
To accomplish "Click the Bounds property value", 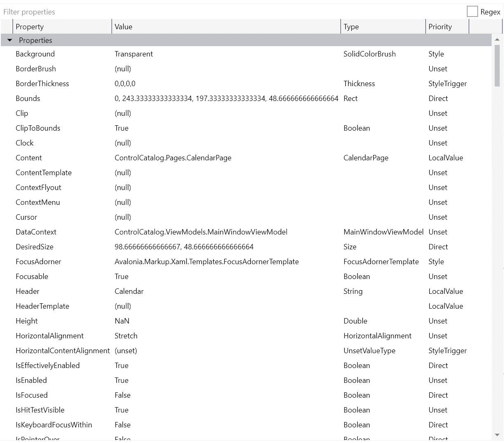I will coord(226,98).
